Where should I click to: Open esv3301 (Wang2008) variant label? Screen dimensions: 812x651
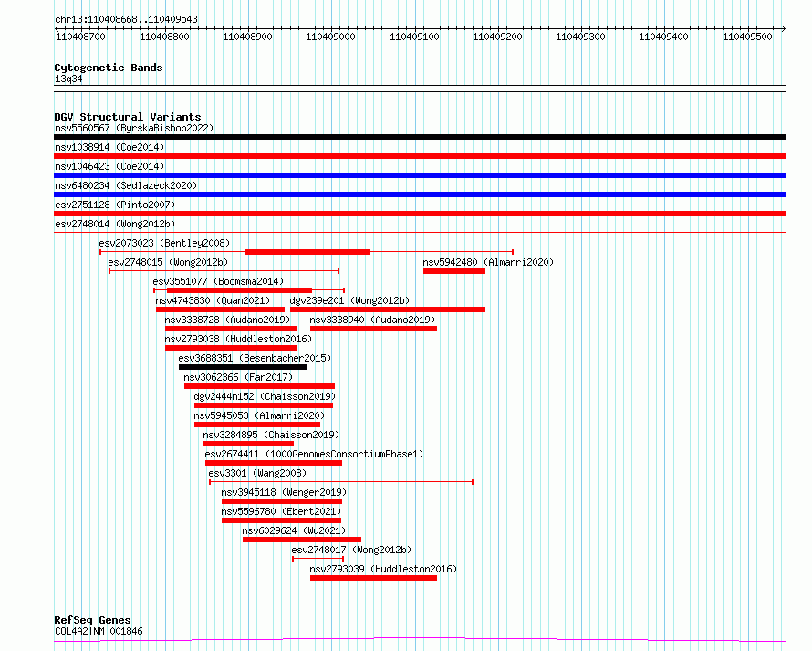(257, 473)
